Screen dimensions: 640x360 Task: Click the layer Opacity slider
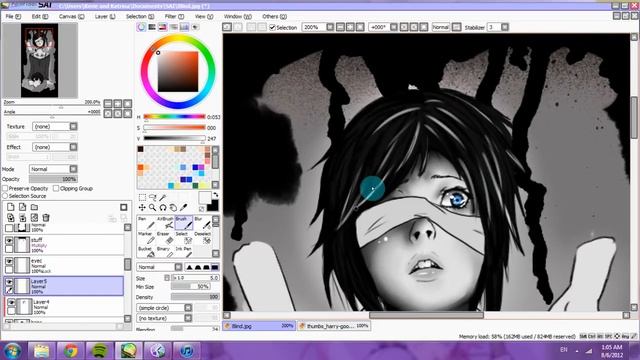tap(53, 179)
